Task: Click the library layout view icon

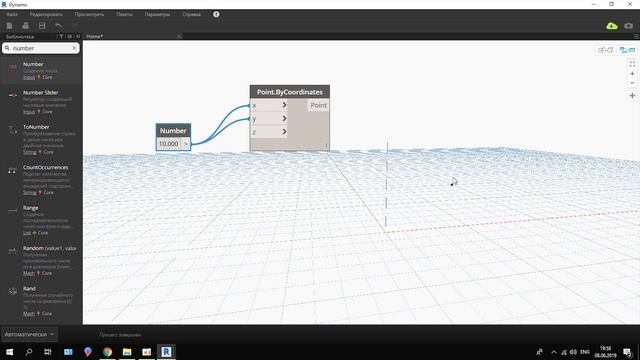Action: point(69,36)
